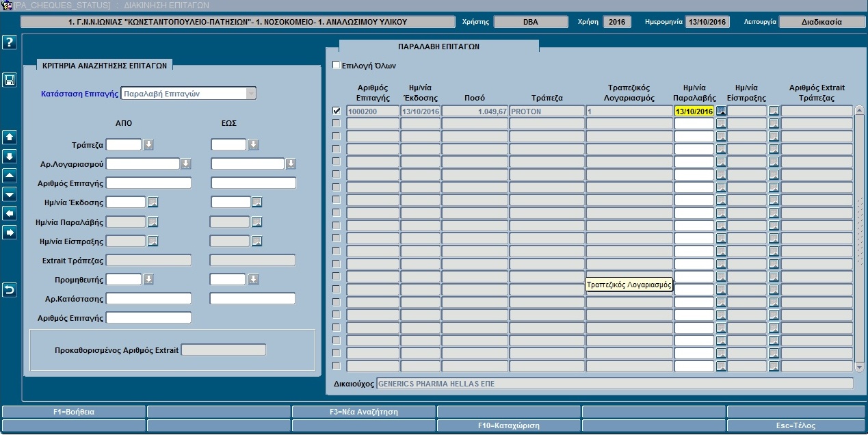The image size is (868, 435).
Task: Open calendar for Ημ/νία Είσπραξης ΕΩΣ
Action: [257, 241]
